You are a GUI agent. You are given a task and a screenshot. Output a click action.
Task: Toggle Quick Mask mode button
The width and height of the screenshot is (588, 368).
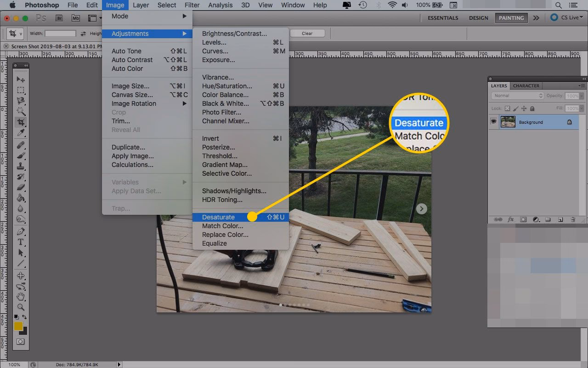(21, 342)
